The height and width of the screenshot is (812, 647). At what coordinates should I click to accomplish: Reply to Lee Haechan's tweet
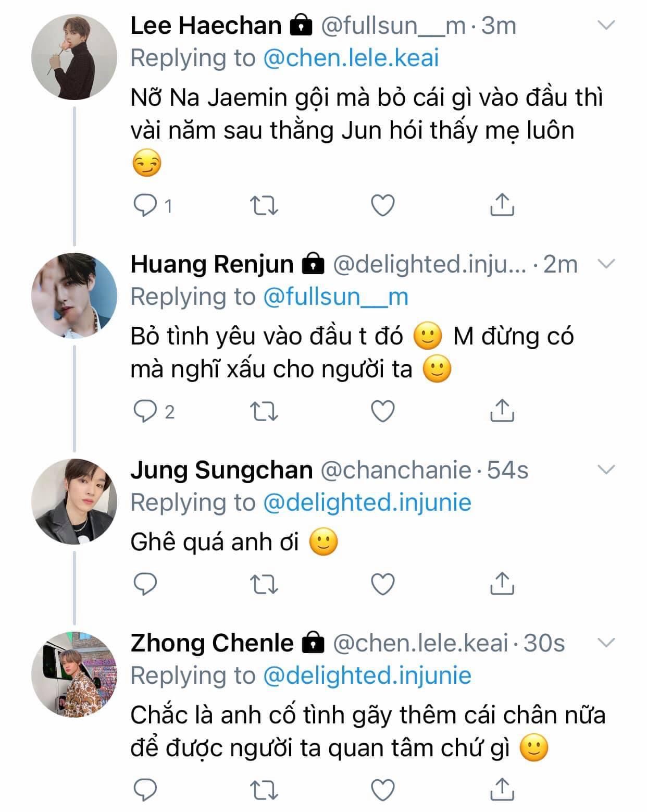click(145, 206)
